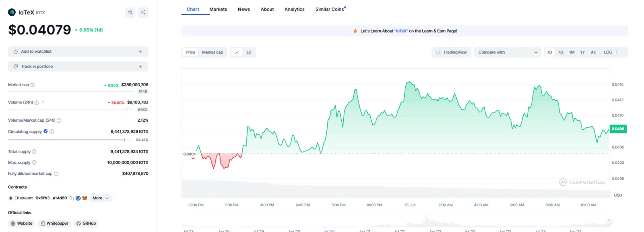Click the Ethereum logo in Contracts
This screenshot has height=232, width=644.
point(10,198)
